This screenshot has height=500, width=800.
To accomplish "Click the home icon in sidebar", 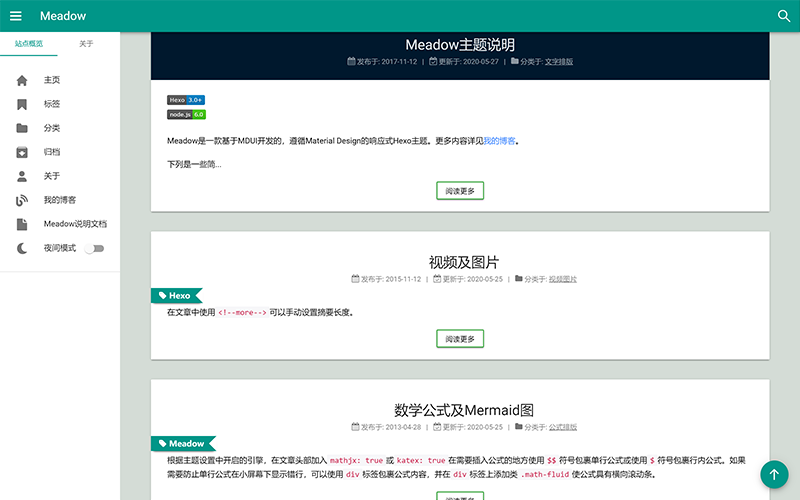I will tap(22, 80).
